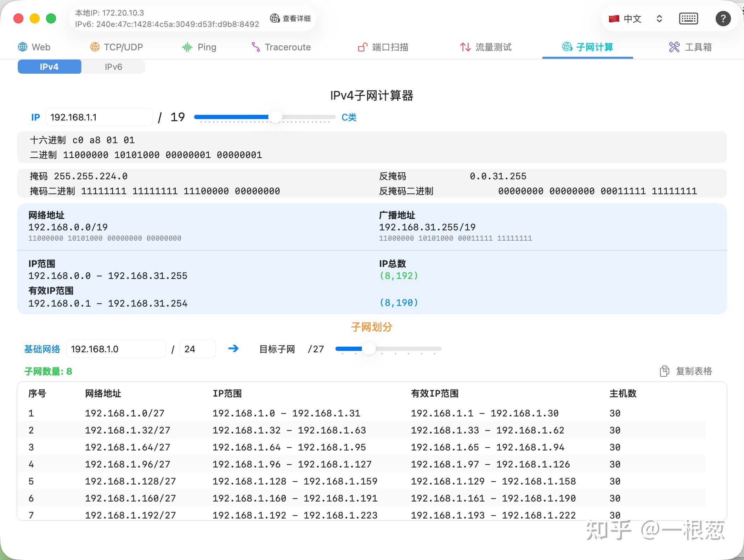Click the 网络地址 column header
Viewport: 744px width, 560px height.
[103, 393]
